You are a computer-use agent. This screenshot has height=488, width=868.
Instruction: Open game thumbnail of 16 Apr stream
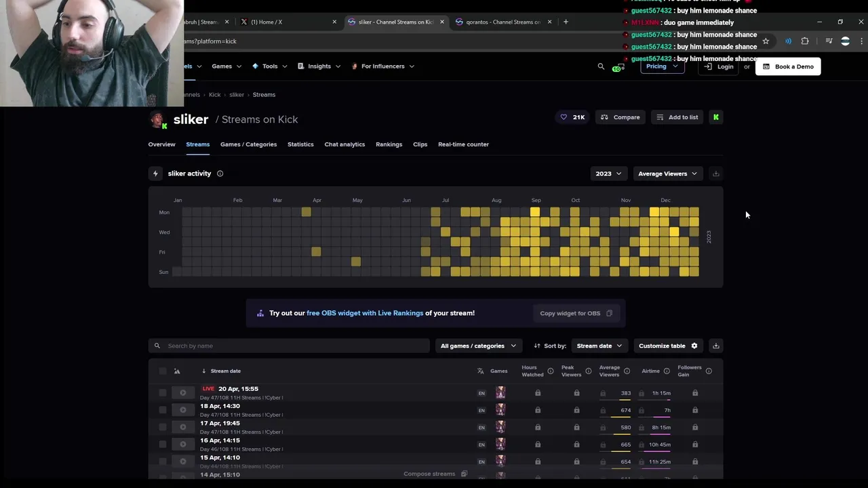[x=500, y=444]
